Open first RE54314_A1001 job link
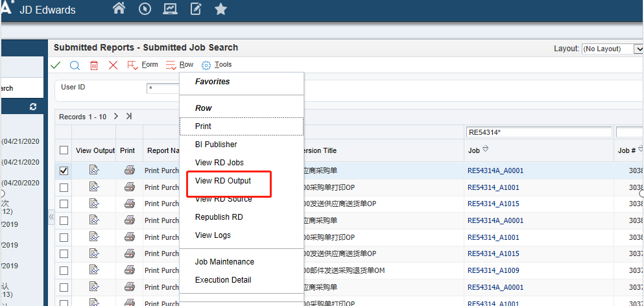The width and height of the screenshot is (644, 306). (x=494, y=187)
